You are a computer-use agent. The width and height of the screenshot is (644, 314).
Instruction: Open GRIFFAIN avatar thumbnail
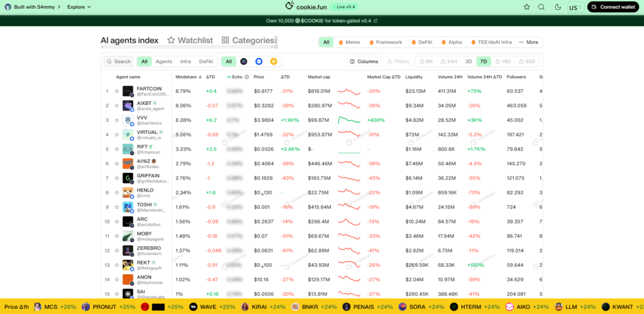point(128,178)
